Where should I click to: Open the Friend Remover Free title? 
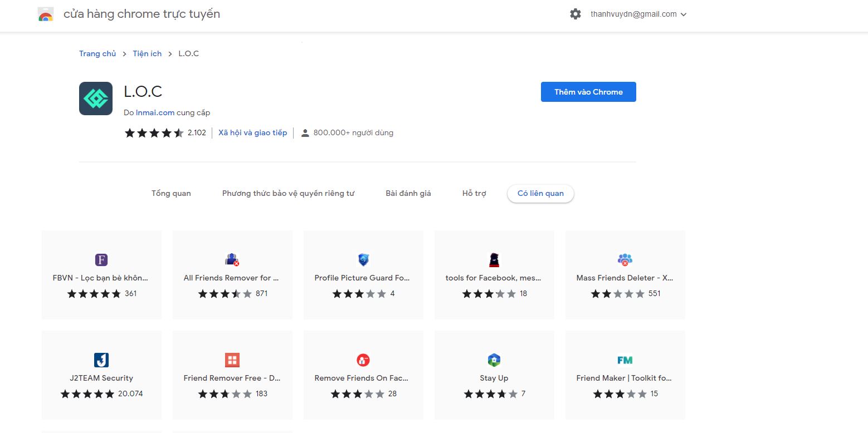coord(232,378)
